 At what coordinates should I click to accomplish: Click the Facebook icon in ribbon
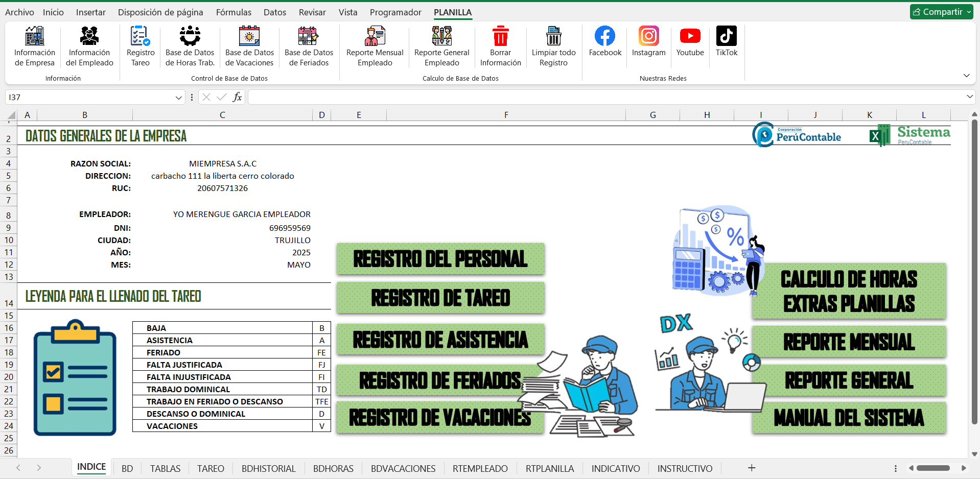(605, 36)
